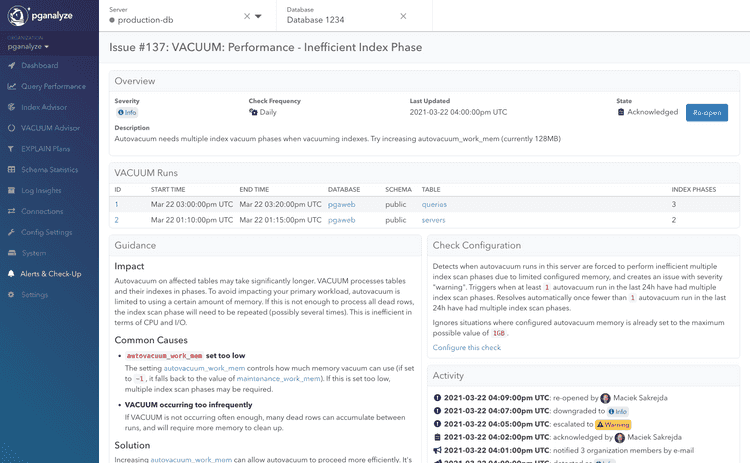Open Log Insights in the sidebar
The image size is (750, 463).
click(41, 191)
